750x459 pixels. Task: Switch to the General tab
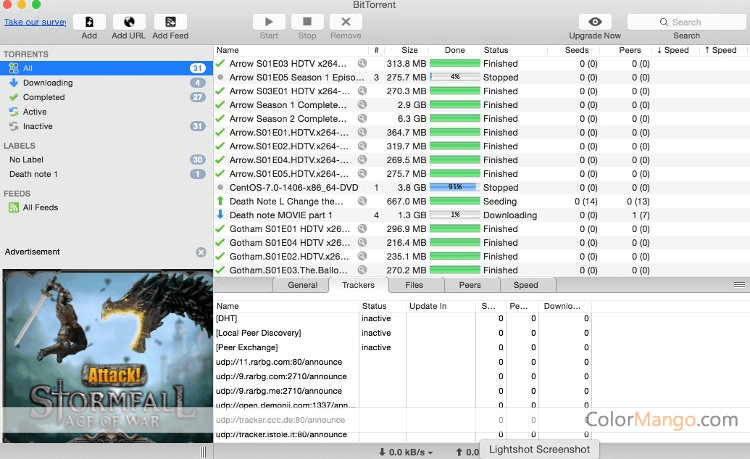(302, 285)
